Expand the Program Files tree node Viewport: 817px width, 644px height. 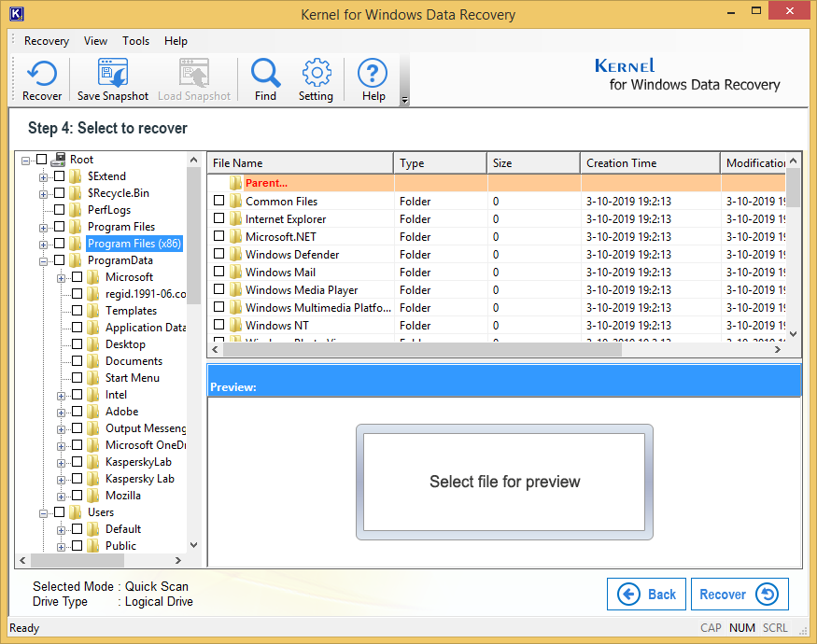(43, 228)
